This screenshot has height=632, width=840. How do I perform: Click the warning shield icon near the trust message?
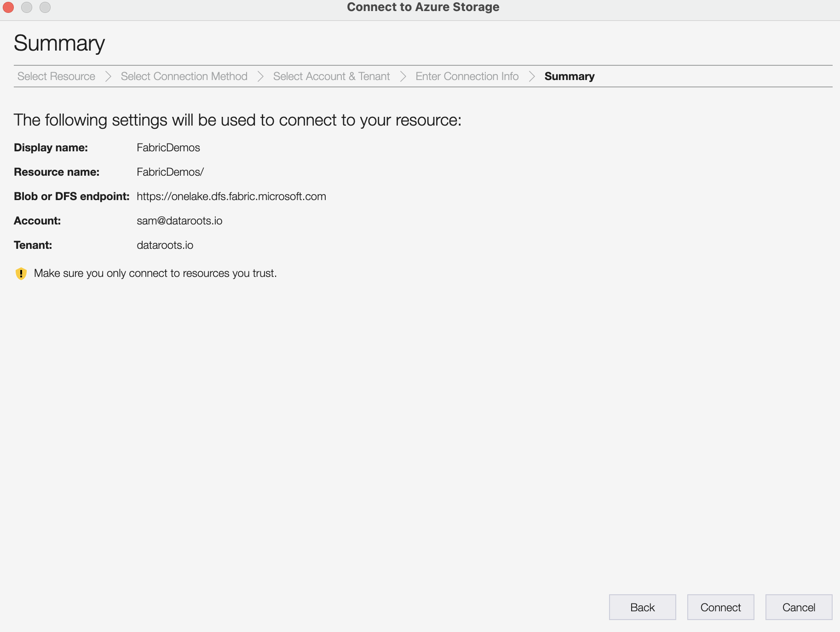point(21,273)
